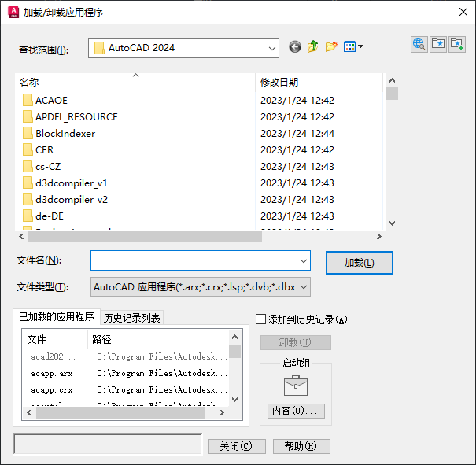476x465 pixels.
Task: Open the Views icon dropdown arrow
Action: coord(360,46)
